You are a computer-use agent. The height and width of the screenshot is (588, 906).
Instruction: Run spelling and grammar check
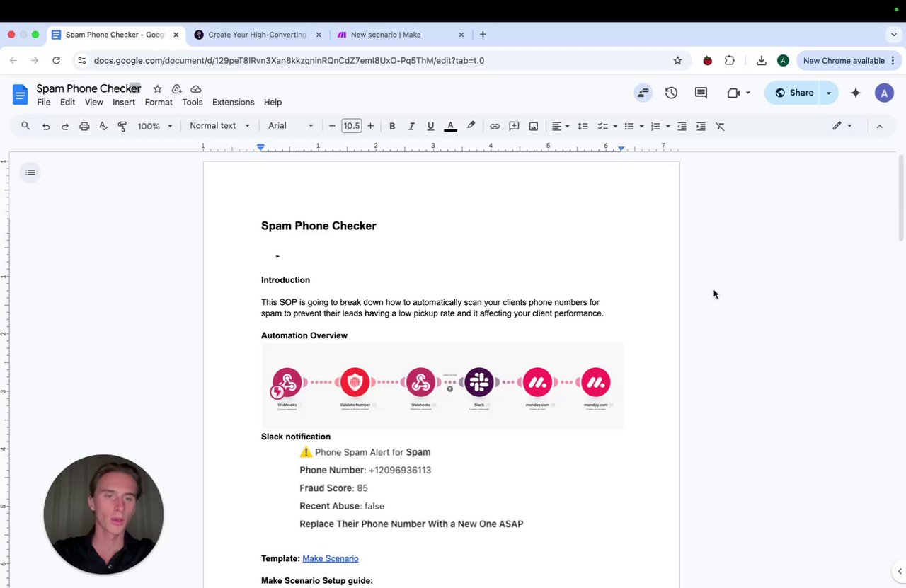coord(103,126)
